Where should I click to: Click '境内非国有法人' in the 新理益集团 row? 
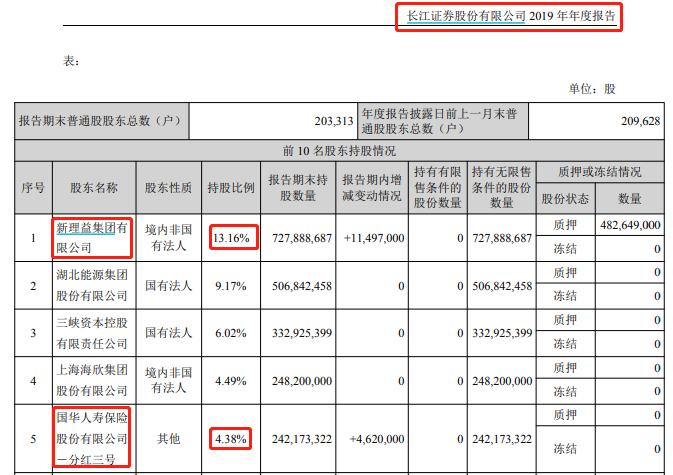click(x=168, y=238)
